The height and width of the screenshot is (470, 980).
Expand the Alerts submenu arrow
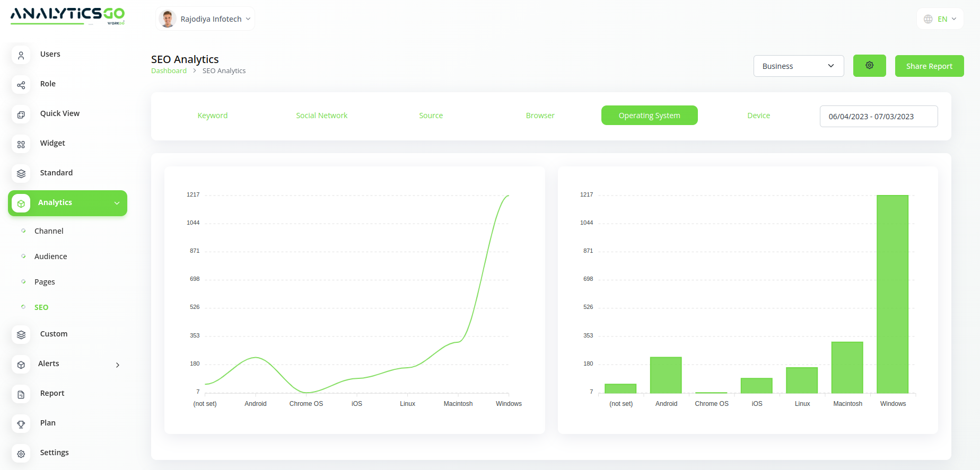[118, 365]
